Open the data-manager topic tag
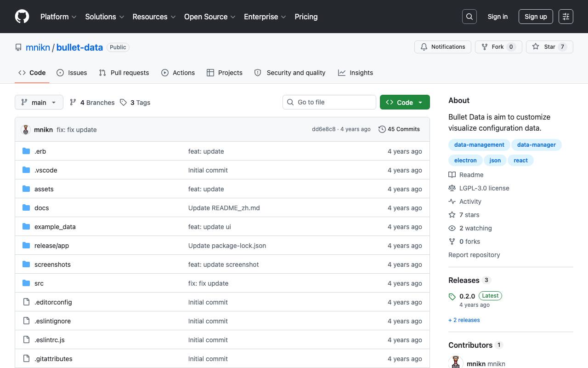The height and width of the screenshot is (368, 588). click(x=537, y=145)
